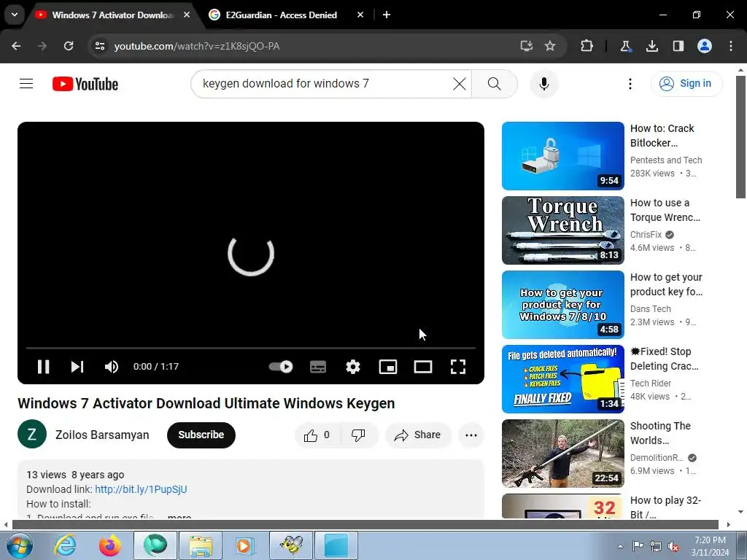
Task: Open the Torque Wrench video thumbnail
Action: [x=562, y=230]
